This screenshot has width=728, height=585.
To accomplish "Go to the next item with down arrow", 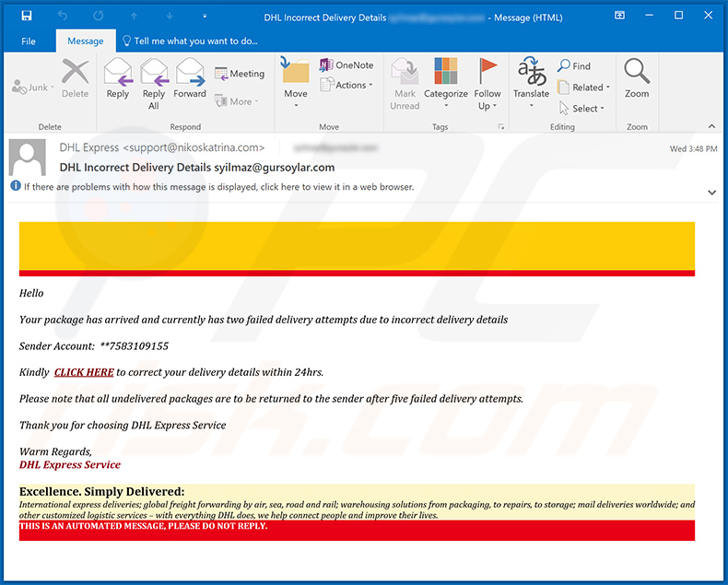I will pyautogui.click(x=170, y=16).
